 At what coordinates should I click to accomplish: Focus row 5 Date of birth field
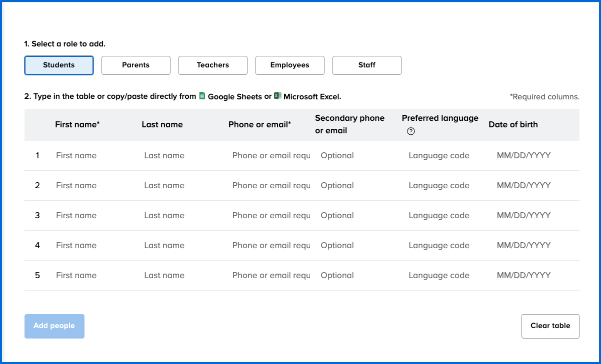pos(532,276)
